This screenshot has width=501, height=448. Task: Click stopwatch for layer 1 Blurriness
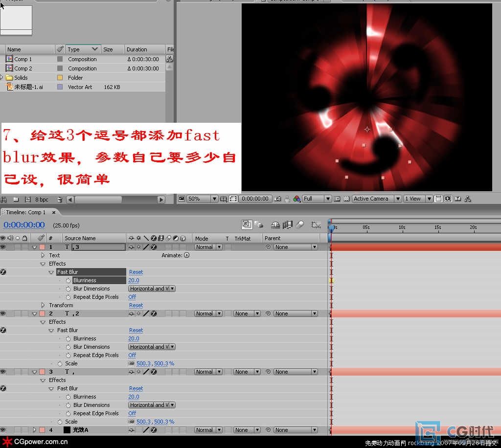[68, 280]
